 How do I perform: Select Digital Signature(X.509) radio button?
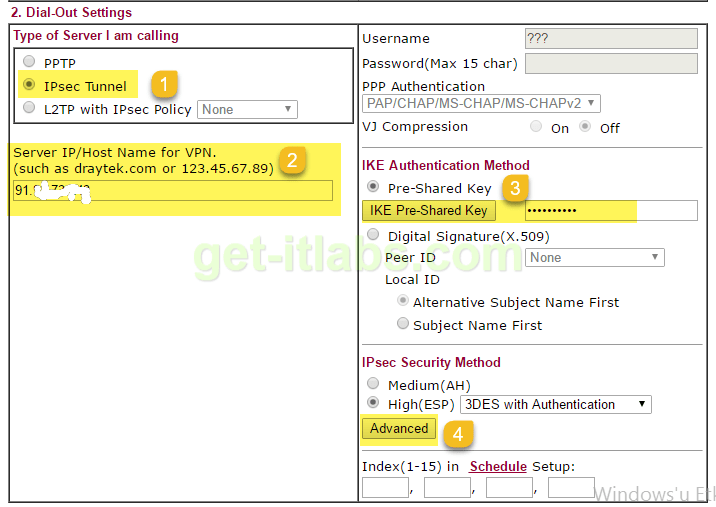click(374, 235)
